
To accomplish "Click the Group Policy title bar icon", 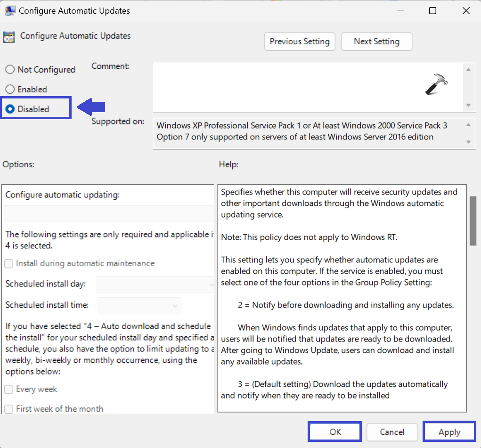I will (x=10, y=11).
